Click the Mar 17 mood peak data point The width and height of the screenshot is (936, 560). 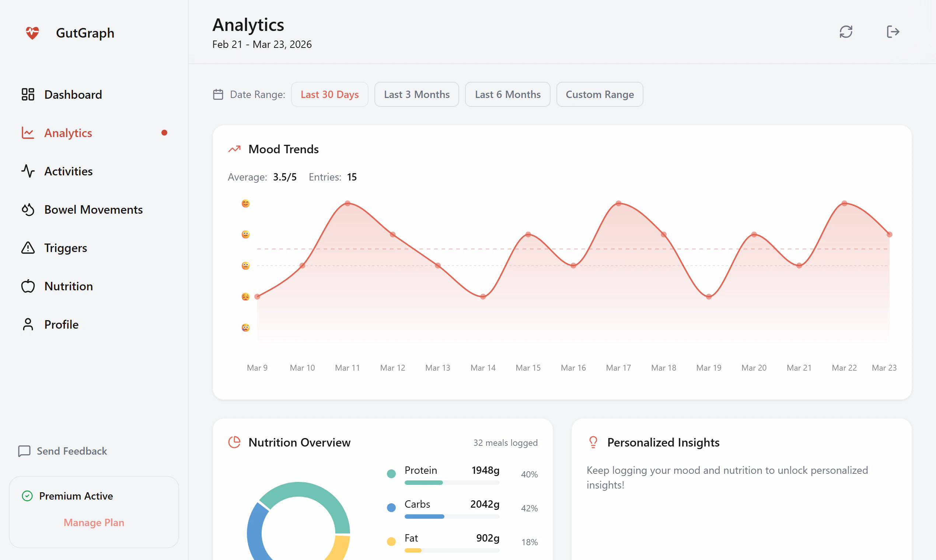click(x=618, y=203)
